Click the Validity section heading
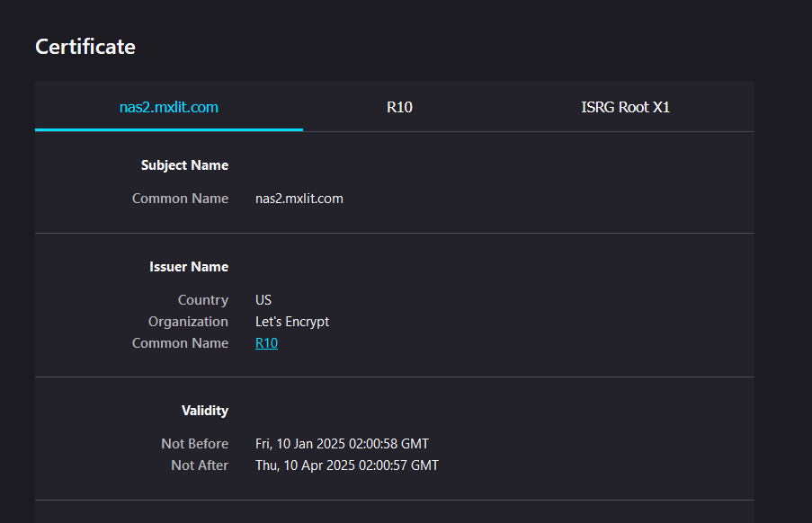This screenshot has height=523, width=812. click(x=205, y=411)
